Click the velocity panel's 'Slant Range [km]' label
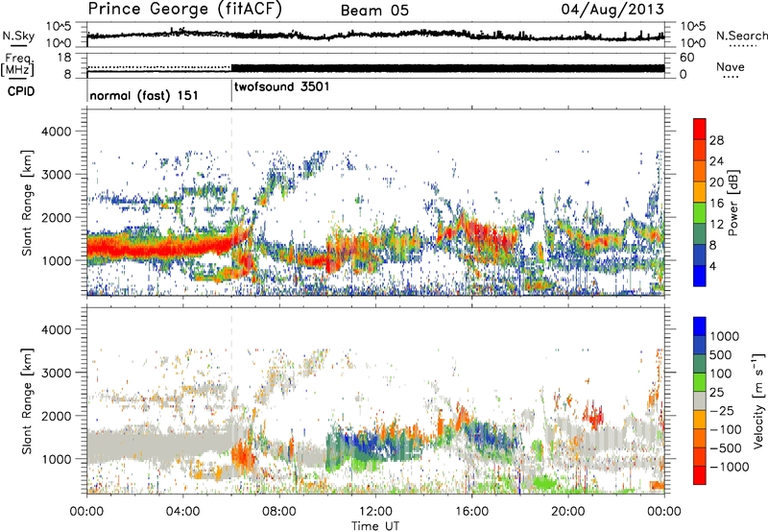768x532 pixels. (x=27, y=400)
